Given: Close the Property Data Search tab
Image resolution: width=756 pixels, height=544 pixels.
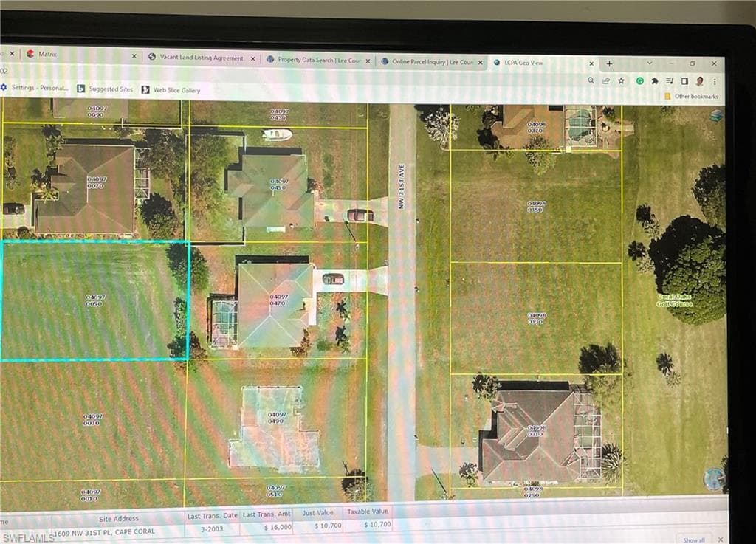Looking at the screenshot, I should pyautogui.click(x=368, y=61).
